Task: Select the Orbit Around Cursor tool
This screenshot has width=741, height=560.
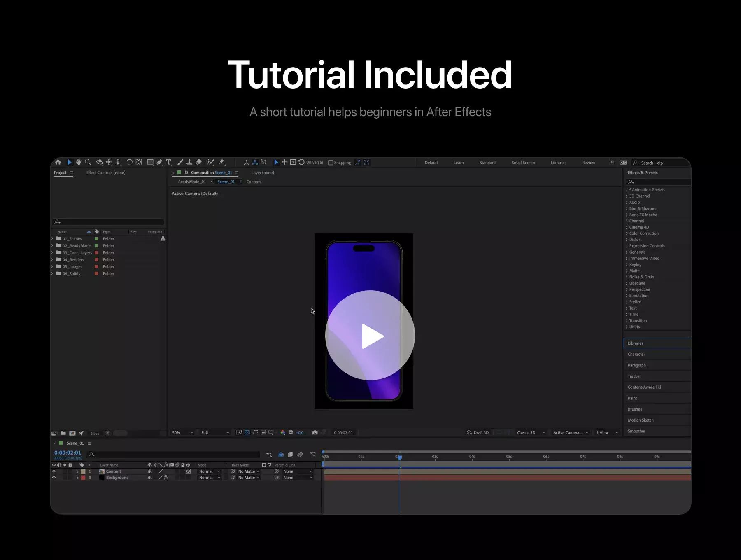Action: pos(99,162)
